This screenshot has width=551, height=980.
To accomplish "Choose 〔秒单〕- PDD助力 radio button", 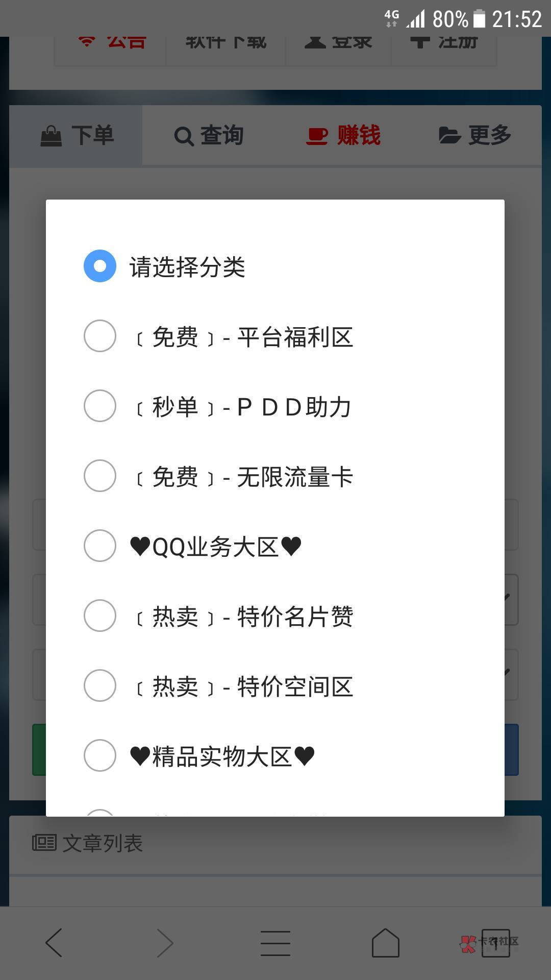I will coord(100,406).
